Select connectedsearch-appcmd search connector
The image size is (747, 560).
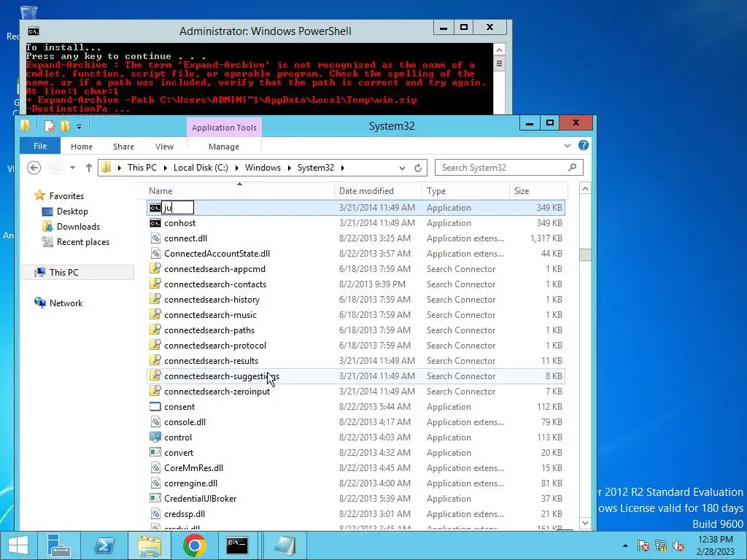coord(356,269)
